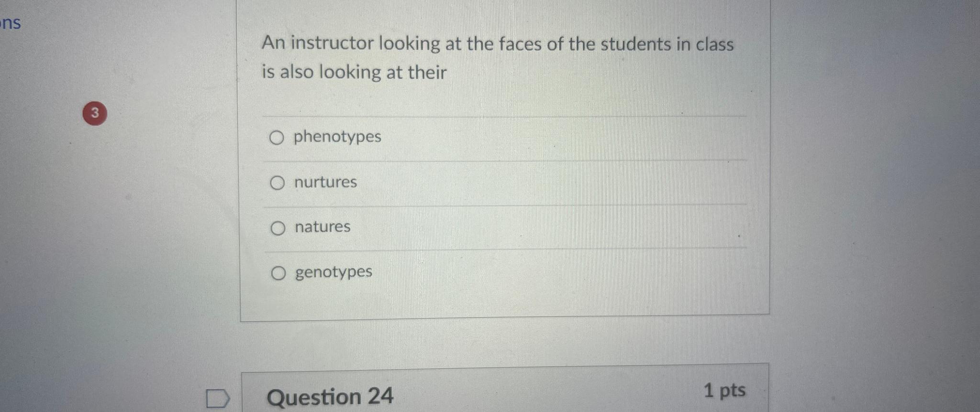Click the phenotypes option label text
The image size is (980, 412).
click(x=337, y=137)
